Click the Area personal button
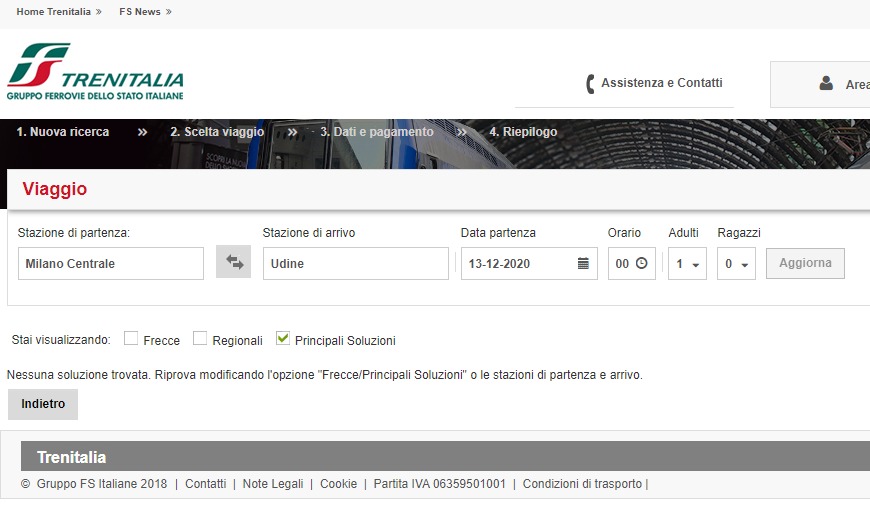This screenshot has height=515, width=870. [820, 84]
